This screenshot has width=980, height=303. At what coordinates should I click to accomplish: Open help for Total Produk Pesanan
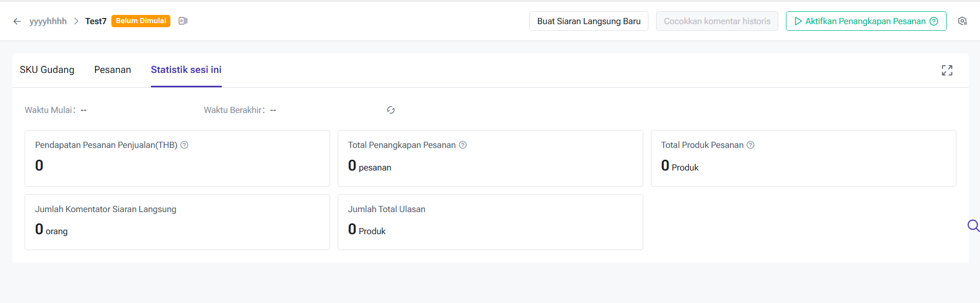(751, 145)
